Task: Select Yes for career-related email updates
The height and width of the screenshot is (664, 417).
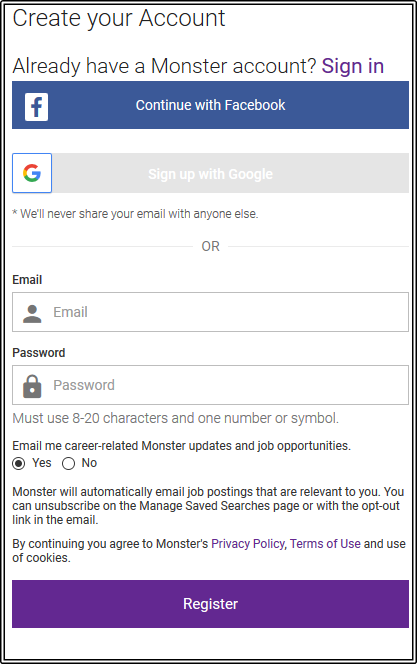Action: tap(19, 464)
